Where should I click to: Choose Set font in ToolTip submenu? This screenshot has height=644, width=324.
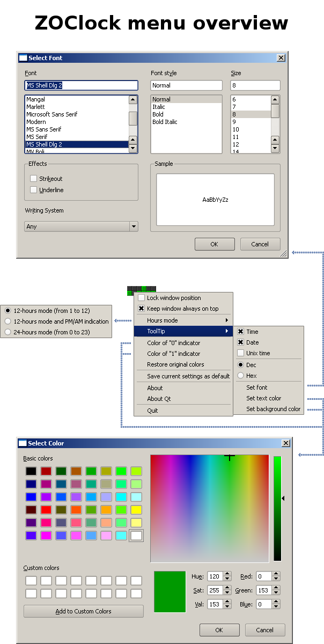click(x=268, y=387)
